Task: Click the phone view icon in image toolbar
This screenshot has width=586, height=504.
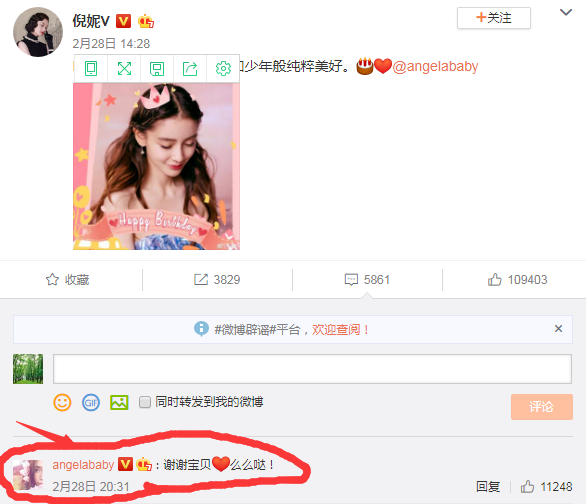Action: tap(91, 69)
